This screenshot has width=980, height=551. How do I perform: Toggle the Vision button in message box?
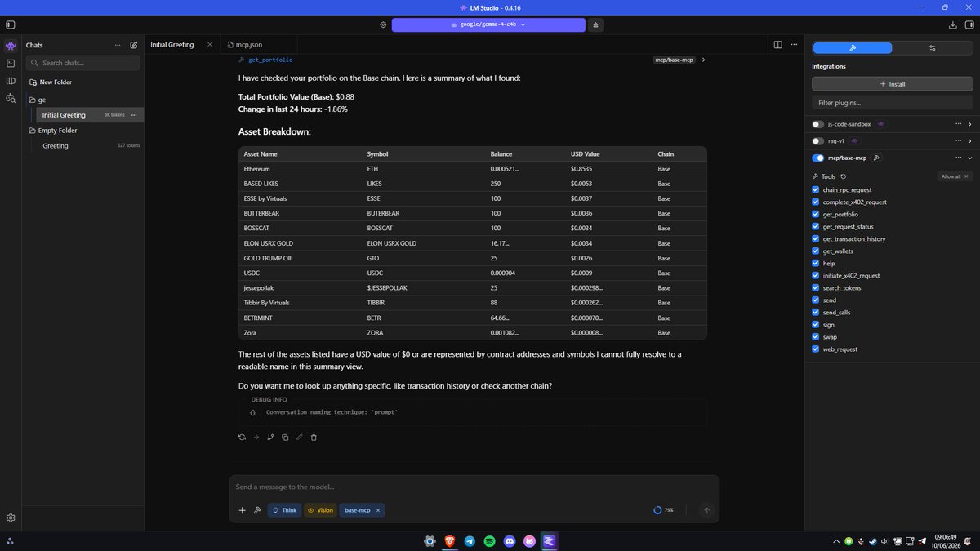click(320, 510)
